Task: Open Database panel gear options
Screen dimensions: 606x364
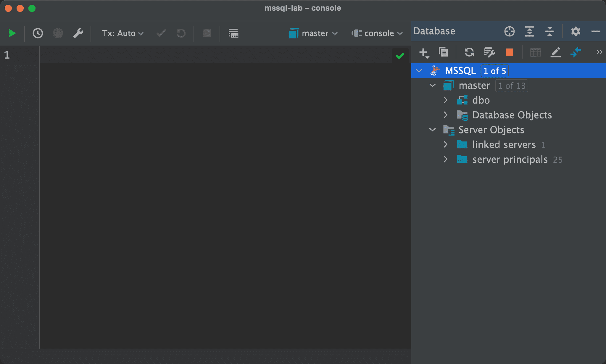Action: click(576, 31)
